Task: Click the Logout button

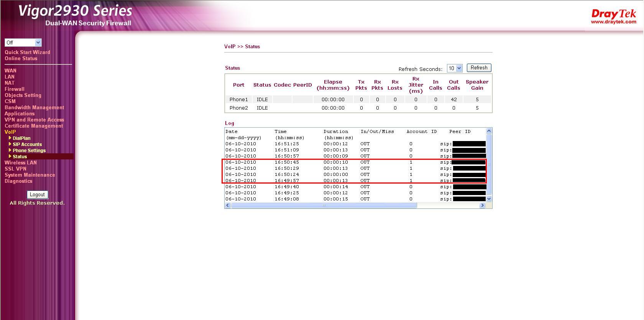Action: (x=37, y=195)
